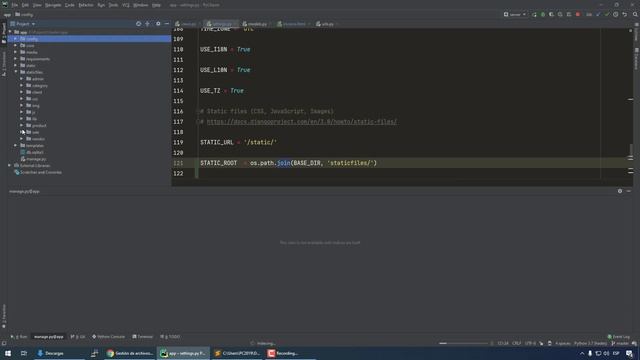The height and width of the screenshot is (360, 640).
Task: Click the UTF-8 encoding in status bar
Action: pos(530,343)
